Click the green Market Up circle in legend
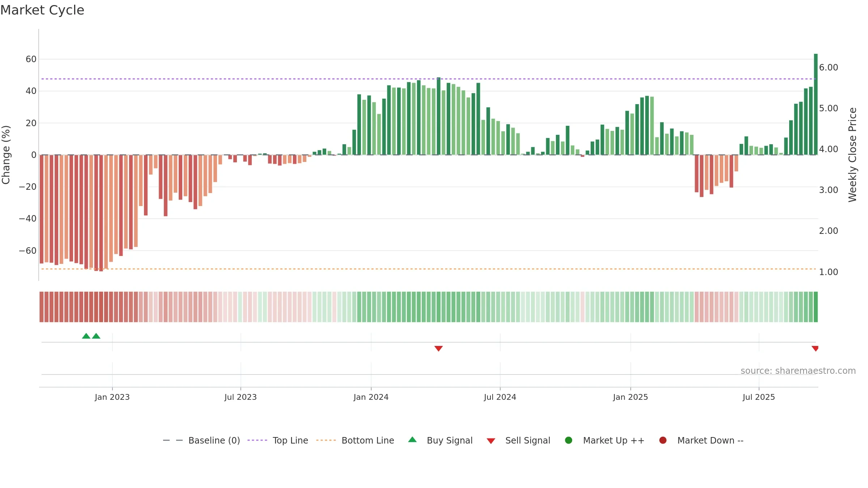 [569, 440]
